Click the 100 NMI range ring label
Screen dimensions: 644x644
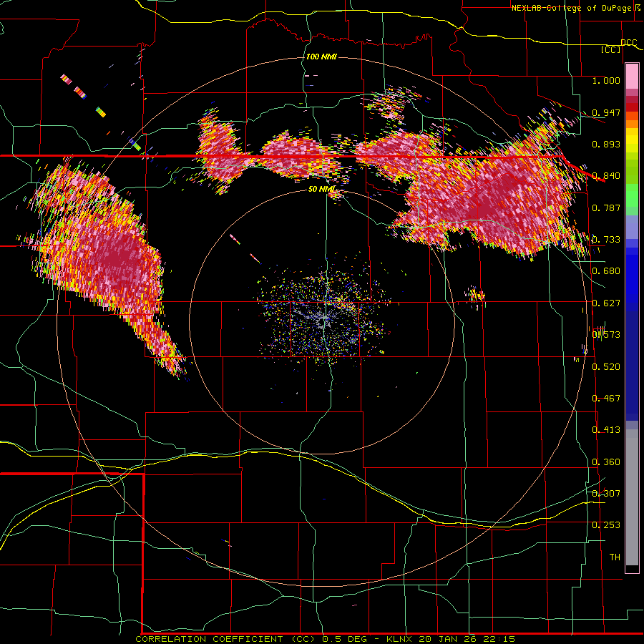point(321,57)
